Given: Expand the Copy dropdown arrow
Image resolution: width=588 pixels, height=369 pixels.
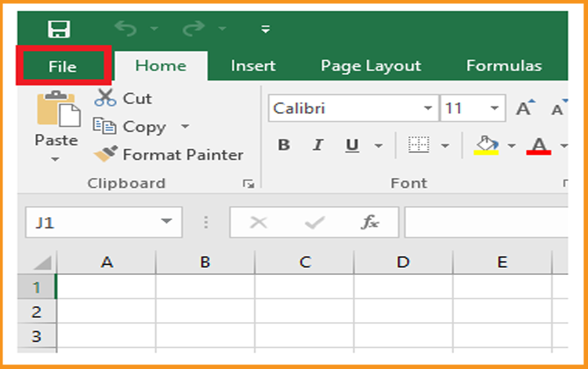Looking at the screenshot, I should point(185,126).
